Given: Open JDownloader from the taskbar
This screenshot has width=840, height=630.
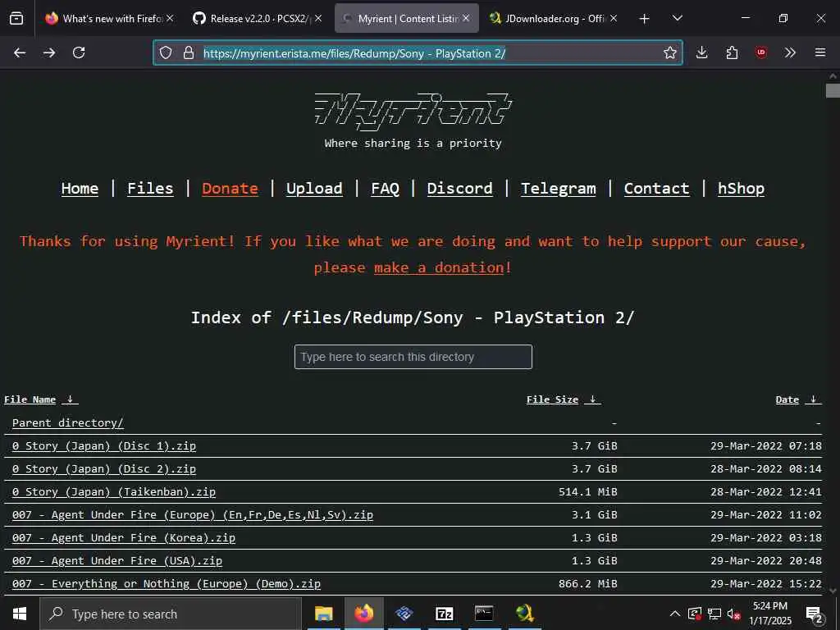Looking at the screenshot, I should coord(524,614).
